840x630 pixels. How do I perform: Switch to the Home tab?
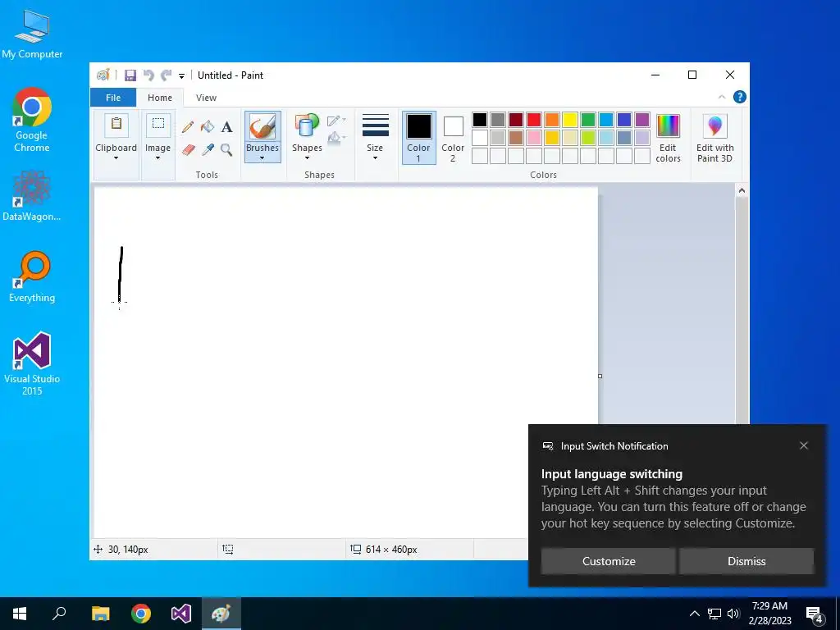pyautogui.click(x=160, y=98)
